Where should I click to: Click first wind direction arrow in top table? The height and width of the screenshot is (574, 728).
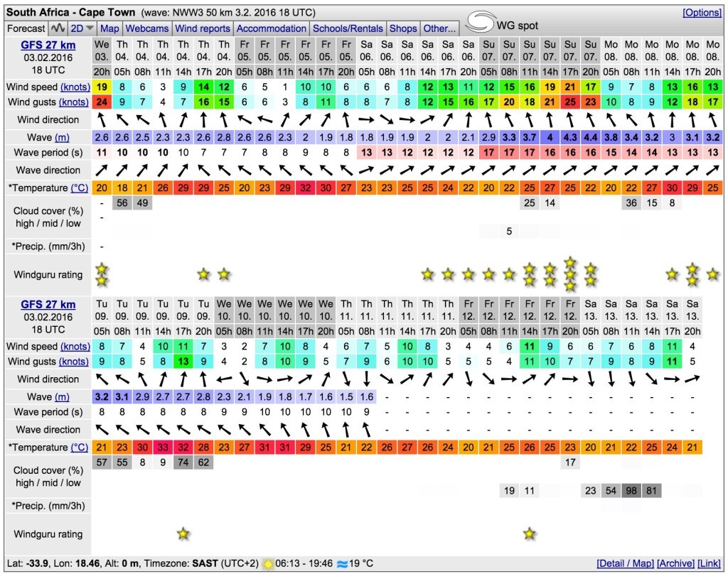pos(102,119)
